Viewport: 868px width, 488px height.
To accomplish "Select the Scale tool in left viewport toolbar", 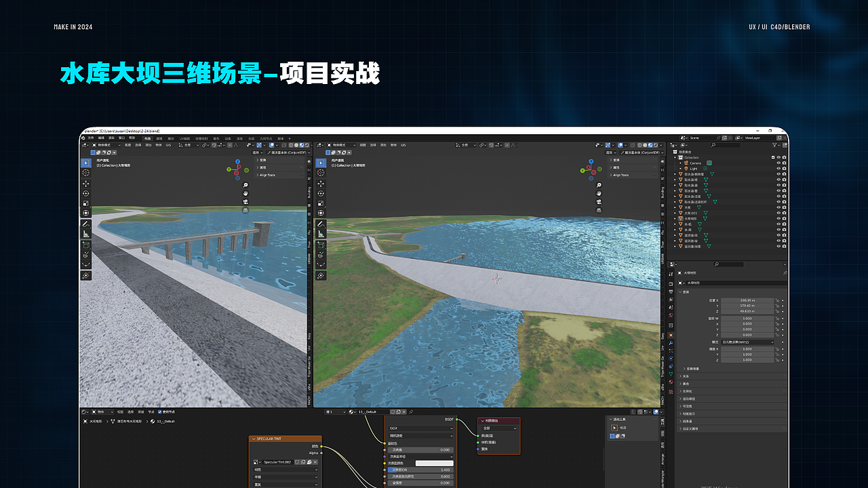I will tap(86, 203).
